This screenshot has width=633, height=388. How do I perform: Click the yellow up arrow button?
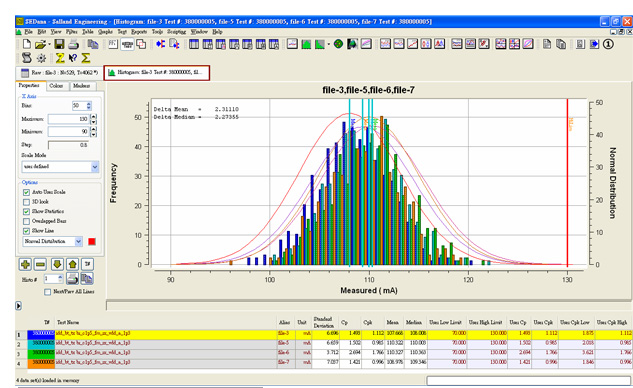coord(73,264)
